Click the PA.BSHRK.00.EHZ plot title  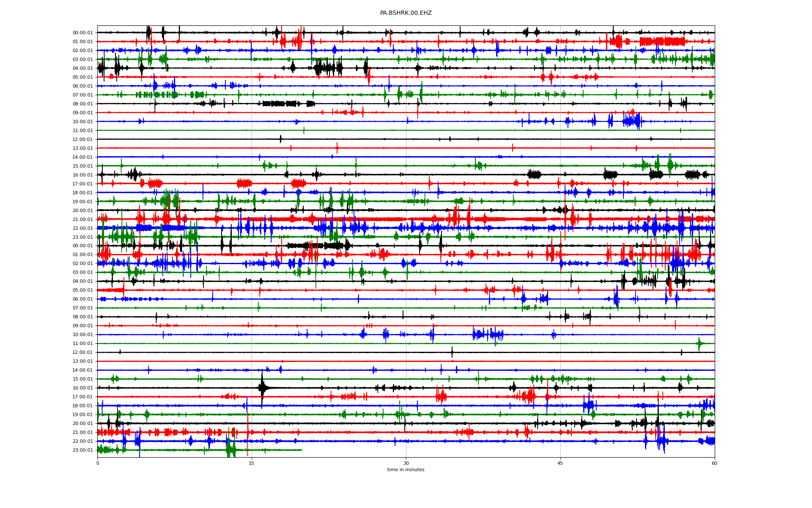coord(406,13)
